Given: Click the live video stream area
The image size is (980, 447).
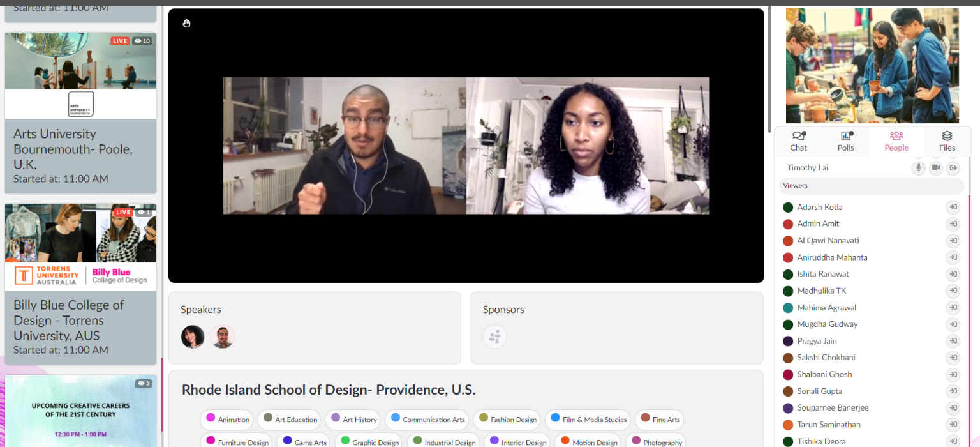Looking at the screenshot, I should click(x=466, y=146).
